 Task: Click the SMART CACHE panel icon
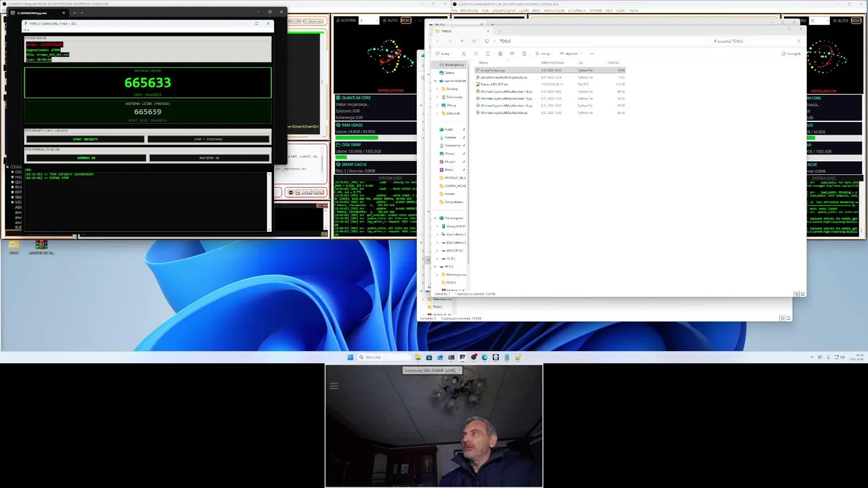[x=338, y=164]
